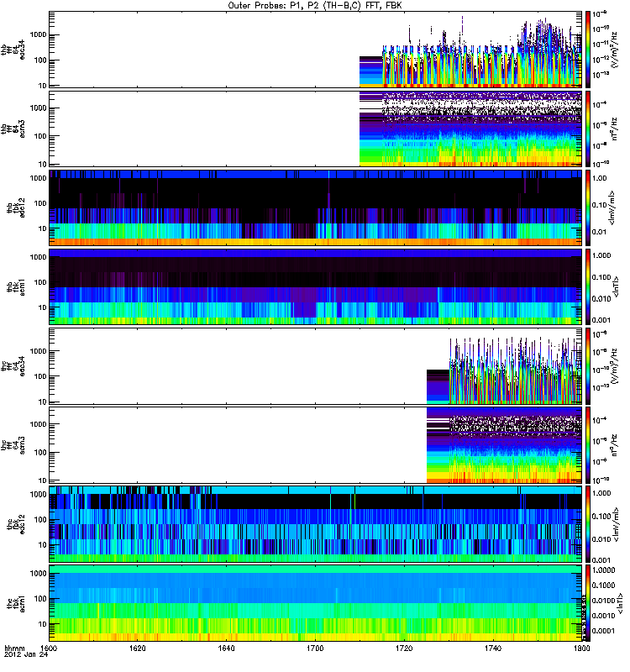Select the 1800 time tick label
The height and width of the screenshot is (672, 630).
(x=580, y=649)
